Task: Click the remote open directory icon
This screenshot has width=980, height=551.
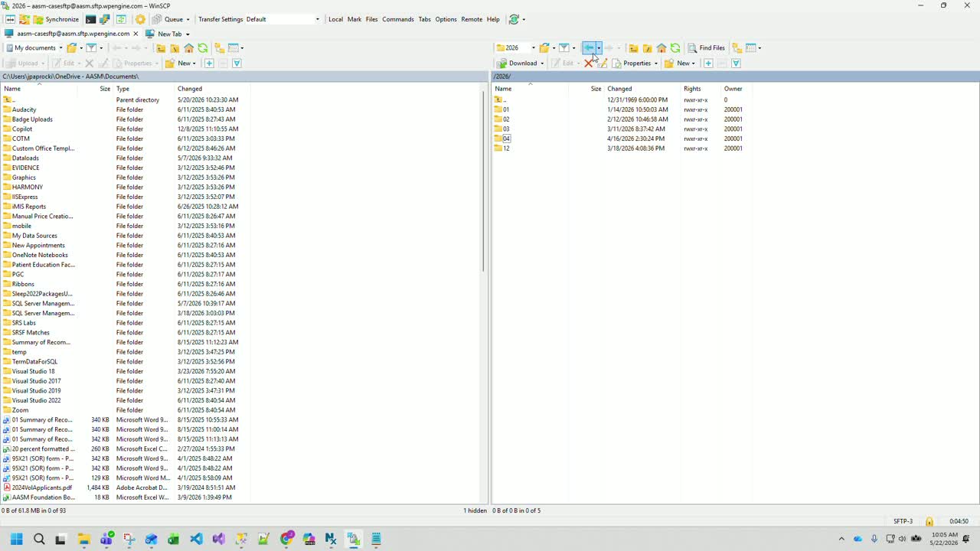Action: [544, 48]
